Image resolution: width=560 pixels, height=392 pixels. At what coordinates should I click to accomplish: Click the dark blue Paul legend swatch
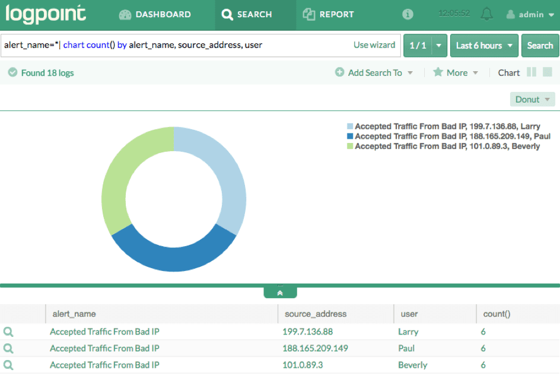350,136
